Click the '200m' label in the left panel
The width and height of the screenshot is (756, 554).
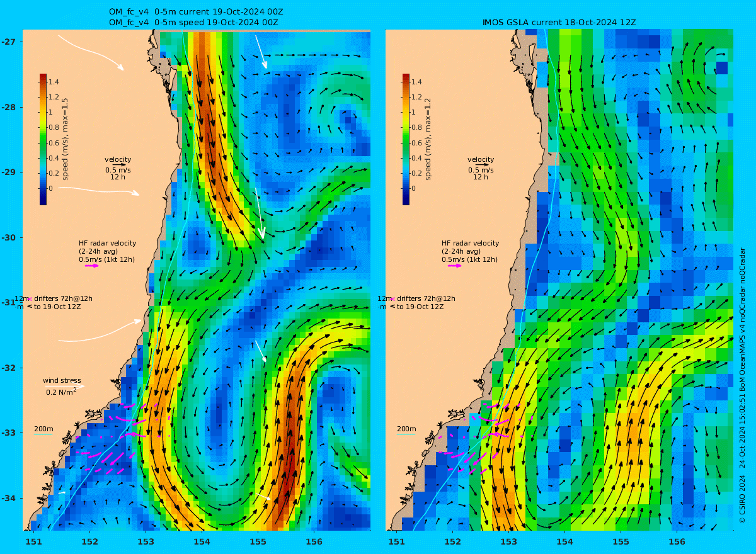43,429
